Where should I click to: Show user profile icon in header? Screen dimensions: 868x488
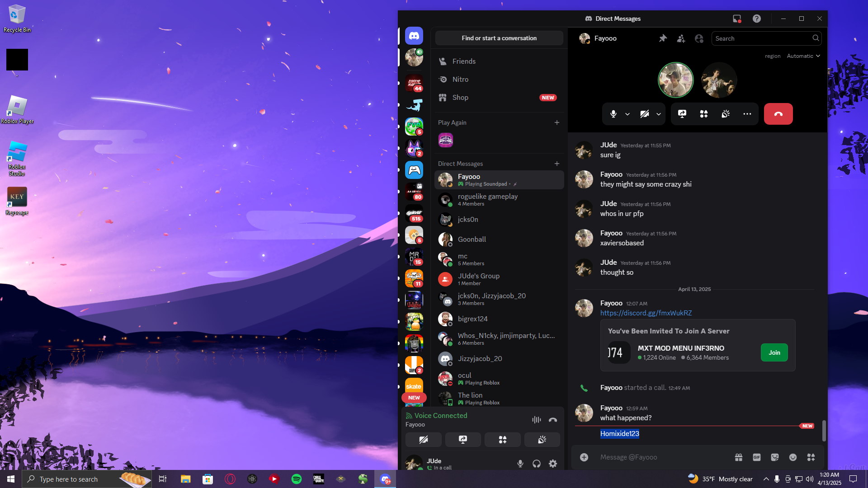[x=699, y=38]
